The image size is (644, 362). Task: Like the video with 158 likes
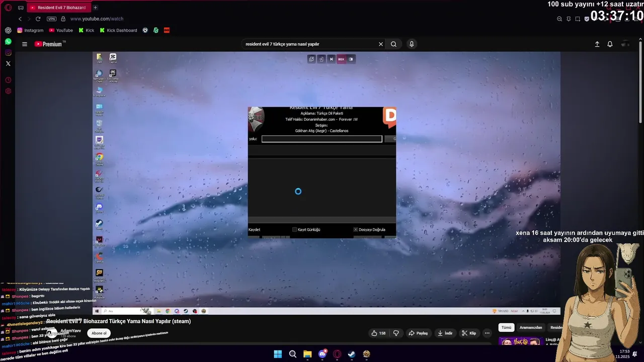click(378, 333)
